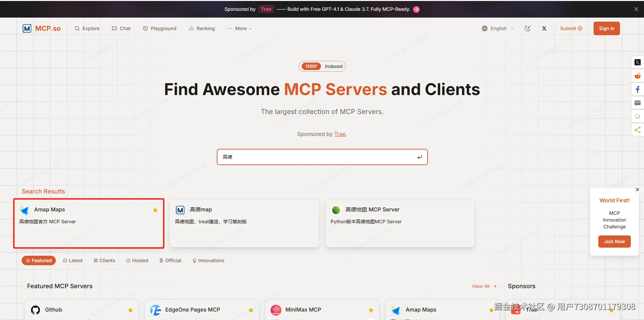Viewport: 644px width, 320px height.
Task: Dismiss the sponsor banner with its X
Action: click(636, 9)
